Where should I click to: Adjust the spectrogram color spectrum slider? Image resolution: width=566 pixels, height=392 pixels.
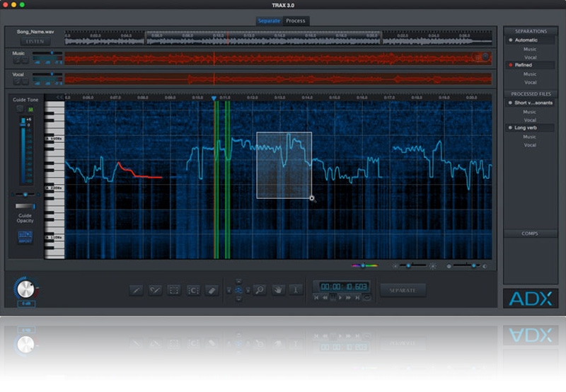tap(364, 265)
